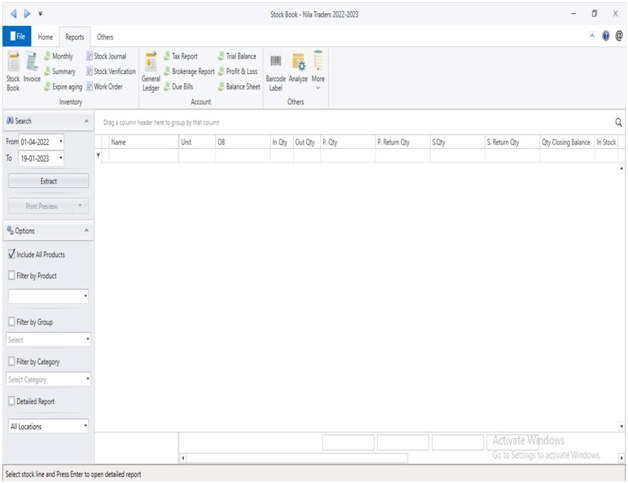
Task: Sort by Qty Closing Balance column
Action: tap(567, 142)
